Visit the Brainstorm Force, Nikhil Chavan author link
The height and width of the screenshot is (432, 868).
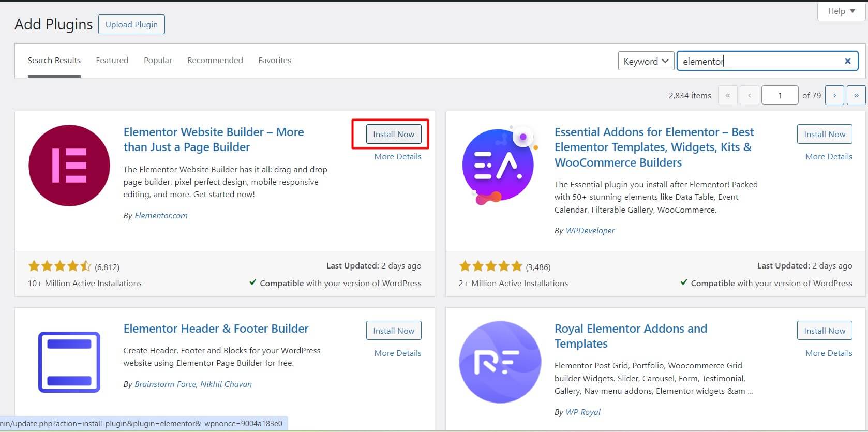pos(193,384)
